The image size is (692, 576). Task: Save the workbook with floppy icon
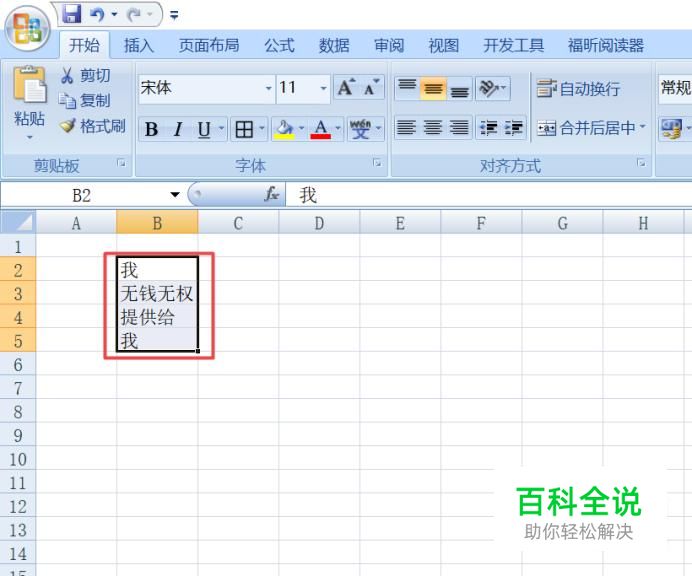[71, 14]
